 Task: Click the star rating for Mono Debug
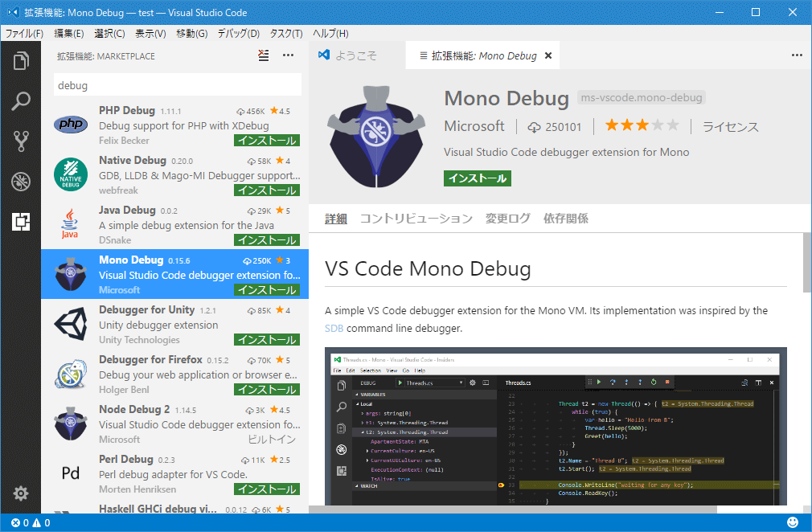coord(642,125)
